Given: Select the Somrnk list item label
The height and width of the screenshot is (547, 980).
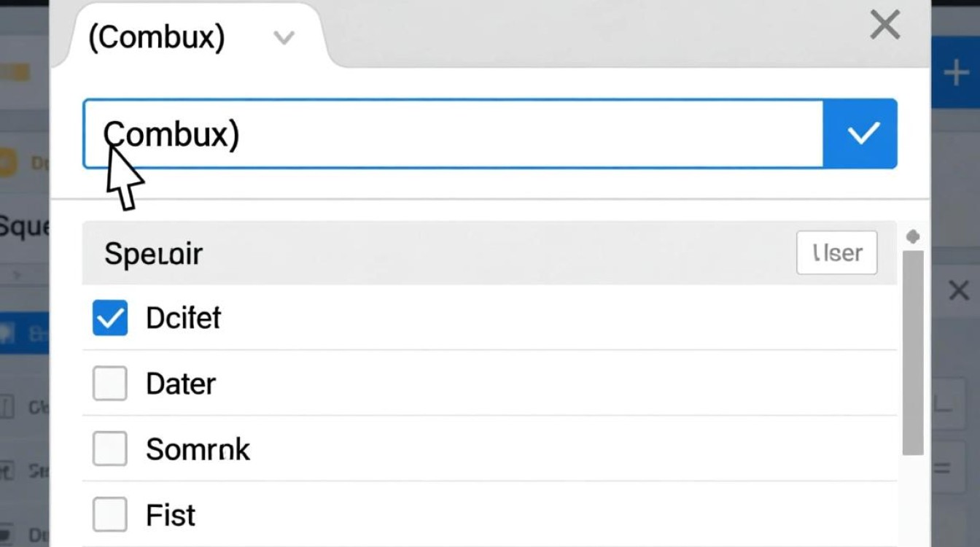Looking at the screenshot, I should coord(198,449).
